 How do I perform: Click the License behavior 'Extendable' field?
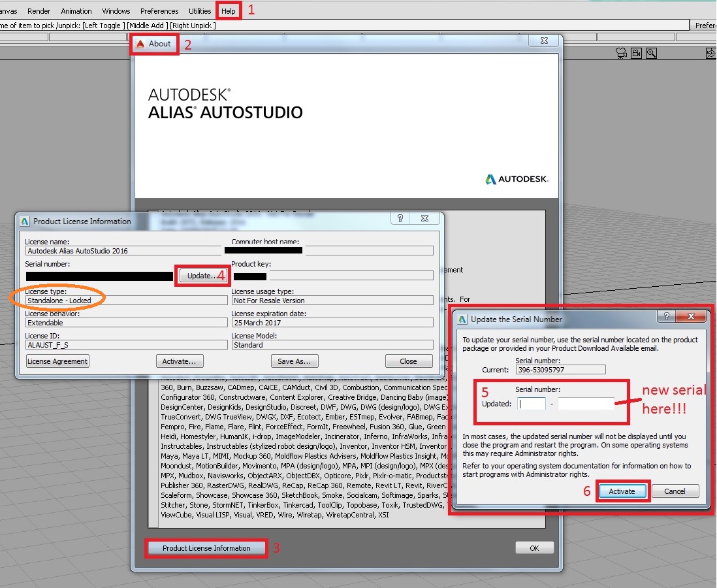126,323
